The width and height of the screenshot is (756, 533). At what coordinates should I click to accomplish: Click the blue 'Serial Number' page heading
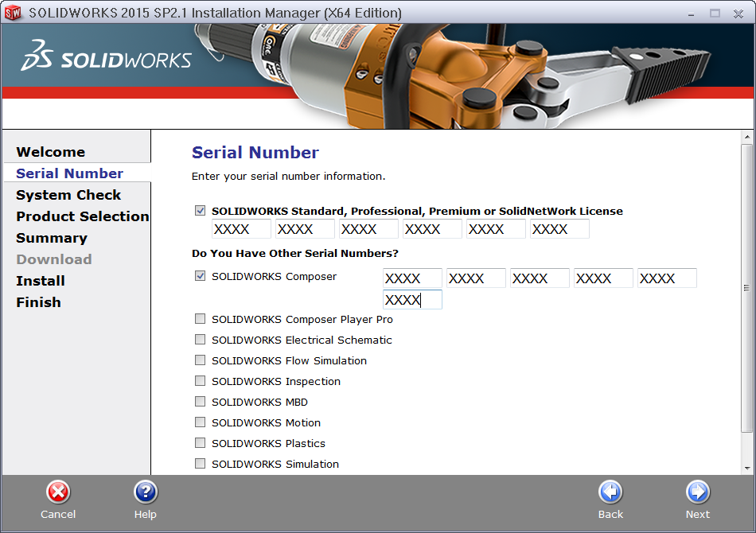255,153
